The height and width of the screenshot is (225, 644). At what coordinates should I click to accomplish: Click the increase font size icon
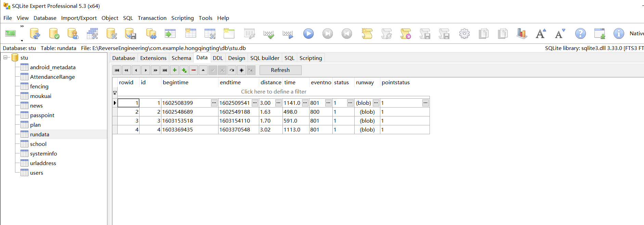[541, 34]
